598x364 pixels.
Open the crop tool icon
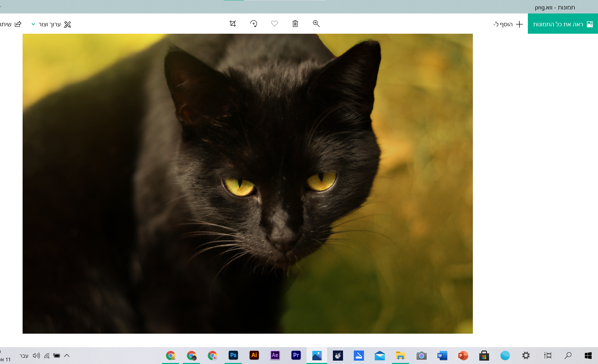click(233, 24)
